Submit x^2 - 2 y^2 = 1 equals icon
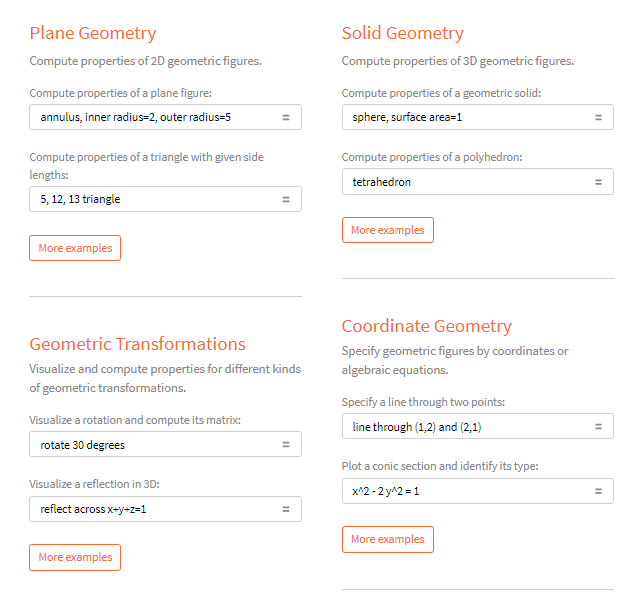Image resolution: width=629 pixels, height=599 pixels. pyautogui.click(x=598, y=491)
